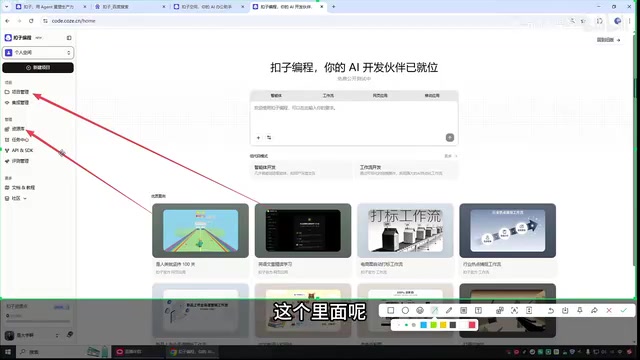
Task: Choose the large gray line thickness dot
Action: 414,325
